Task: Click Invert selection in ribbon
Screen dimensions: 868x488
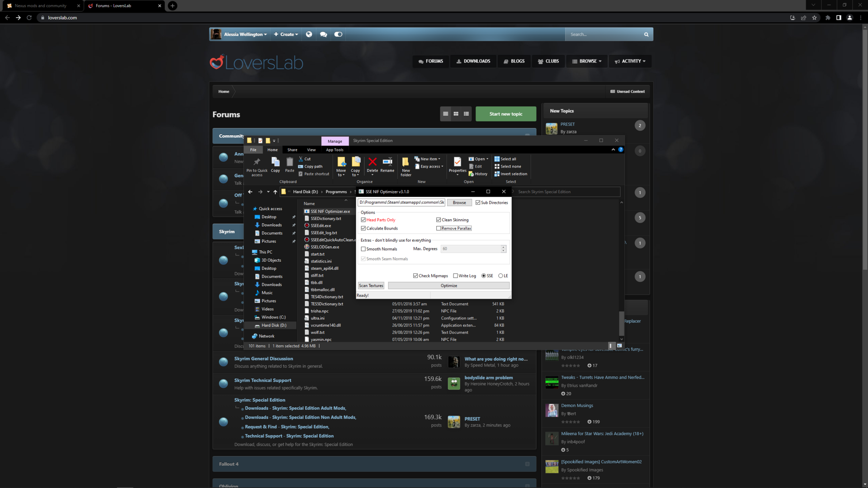Action: pos(510,174)
